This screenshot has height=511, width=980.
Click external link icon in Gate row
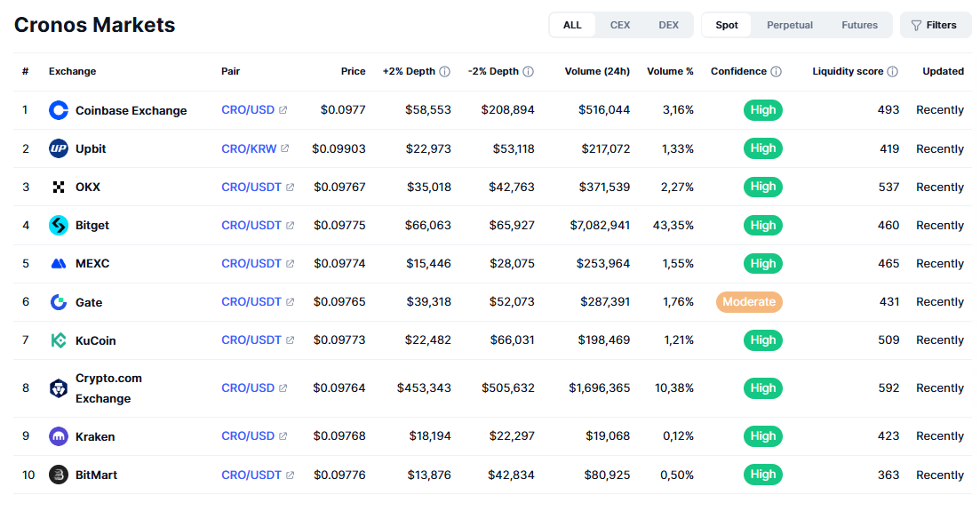(x=290, y=301)
